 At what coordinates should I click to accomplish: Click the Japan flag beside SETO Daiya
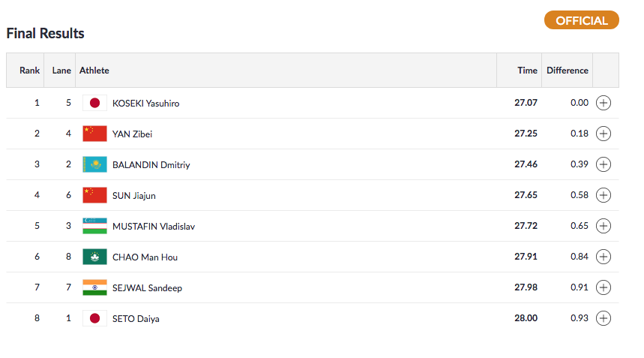point(94,318)
